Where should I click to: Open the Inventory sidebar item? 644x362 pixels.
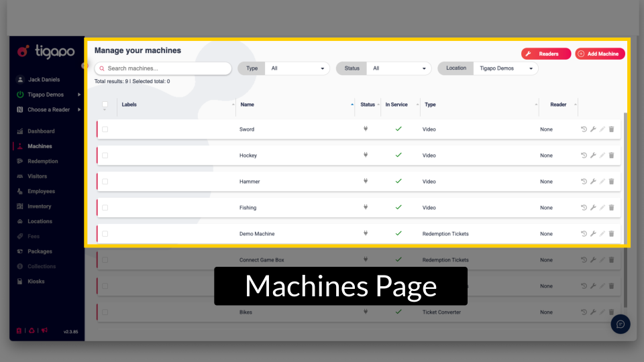coord(39,206)
